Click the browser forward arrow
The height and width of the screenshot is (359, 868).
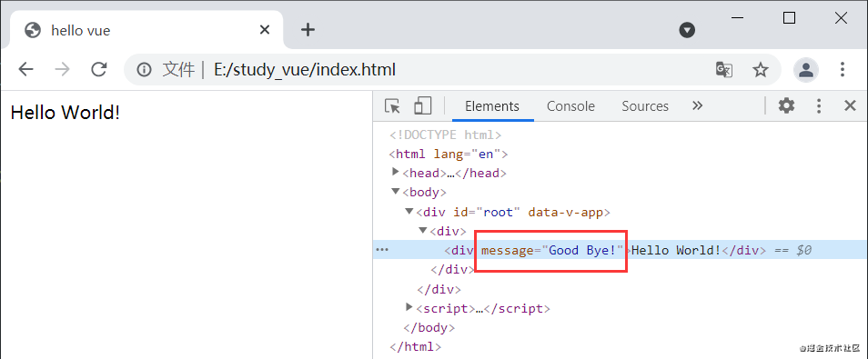tap(63, 69)
